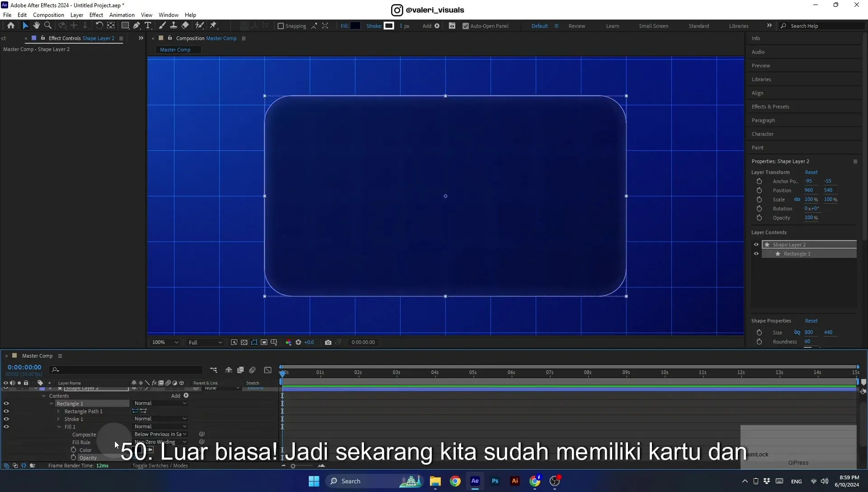Open the Effects & Presets panel
This screenshot has height=492, width=868.
click(x=770, y=107)
